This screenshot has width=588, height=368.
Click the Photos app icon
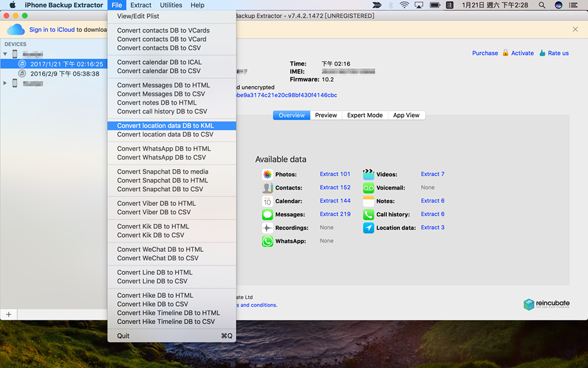tap(268, 174)
